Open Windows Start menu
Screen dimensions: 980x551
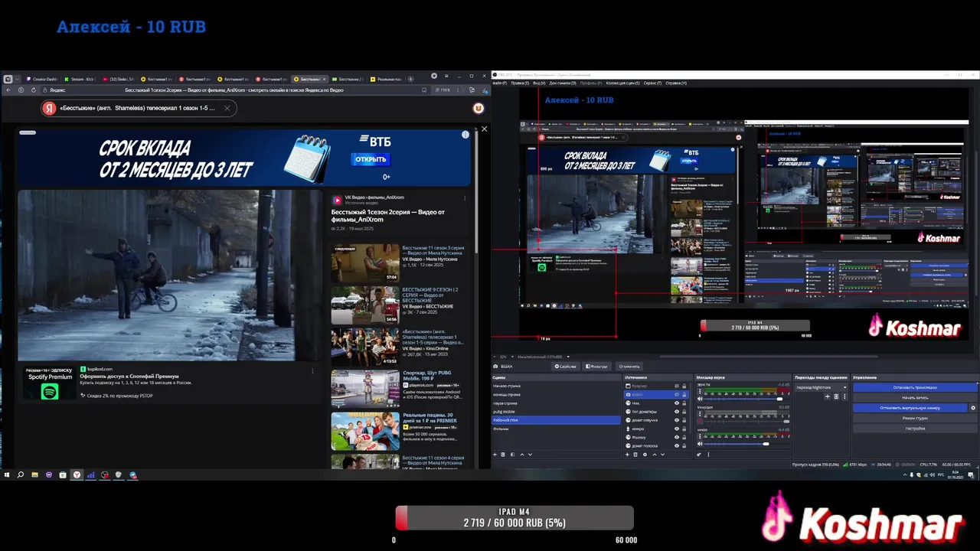coord(7,474)
